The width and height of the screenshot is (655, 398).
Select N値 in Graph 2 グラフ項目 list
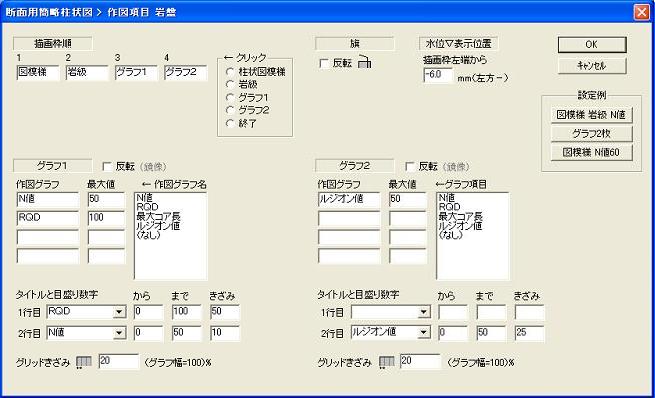(x=447, y=198)
